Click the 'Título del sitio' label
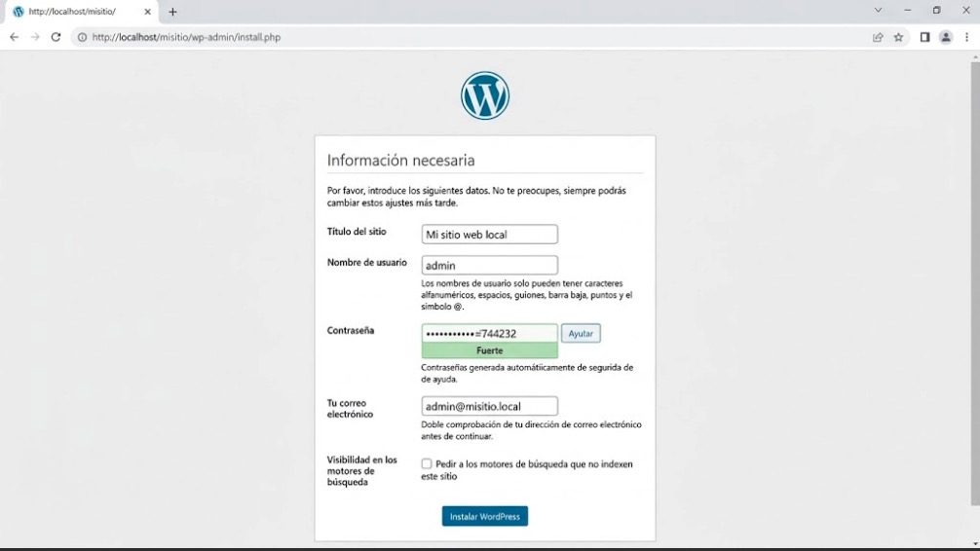 (x=357, y=232)
